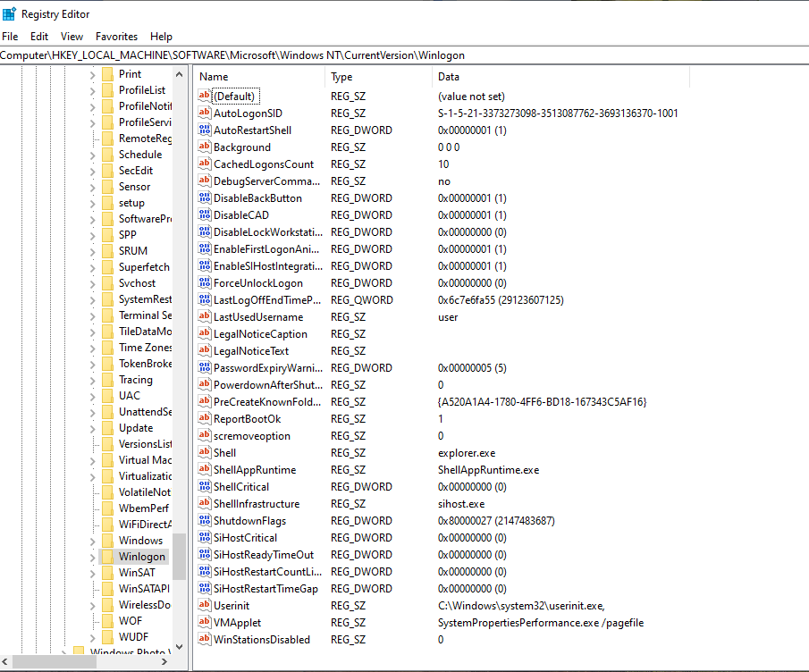Select the Sensor key in the tree
The image size is (809, 672).
click(134, 187)
